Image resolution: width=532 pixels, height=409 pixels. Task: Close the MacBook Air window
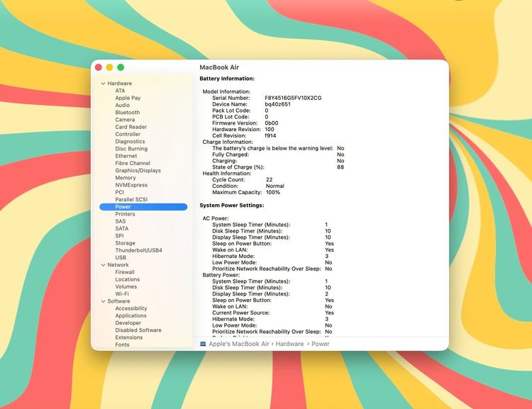click(99, 67)
